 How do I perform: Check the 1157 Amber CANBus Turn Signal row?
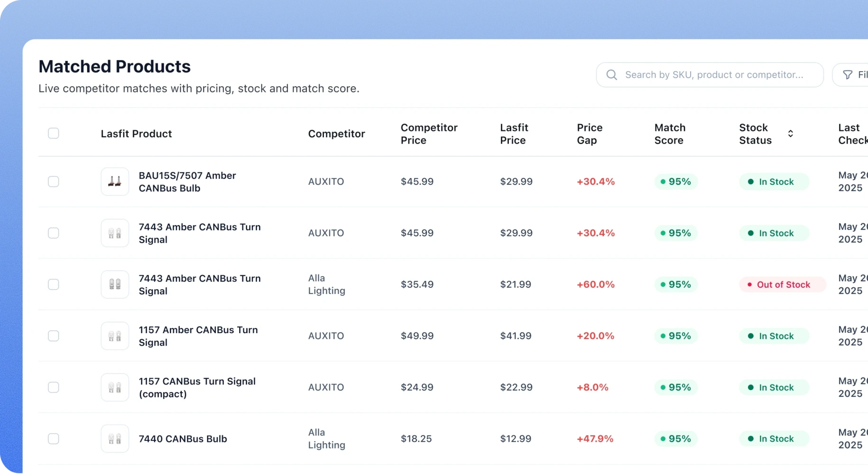point(54,336)
